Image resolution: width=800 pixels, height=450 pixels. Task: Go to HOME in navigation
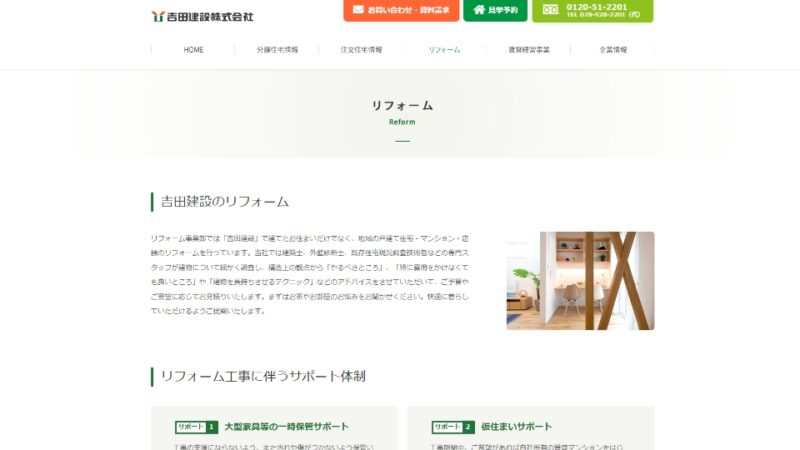(193, 49)
